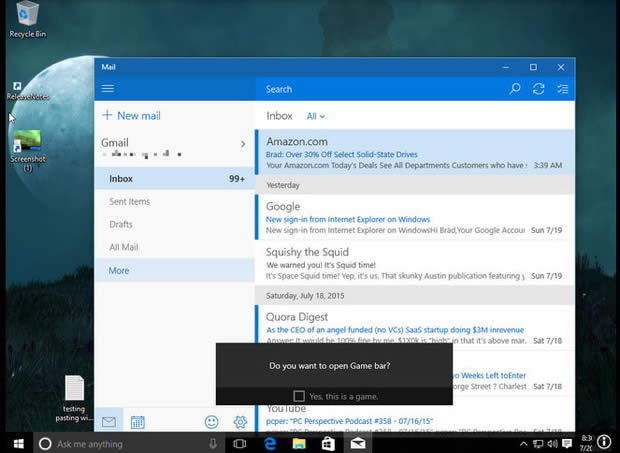The image size is (620, 453).
Task: Open Mail settings gear icon
Action: [240, 422]
